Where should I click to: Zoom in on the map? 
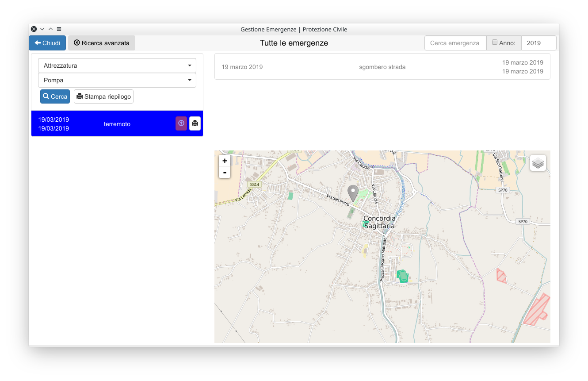225,161
